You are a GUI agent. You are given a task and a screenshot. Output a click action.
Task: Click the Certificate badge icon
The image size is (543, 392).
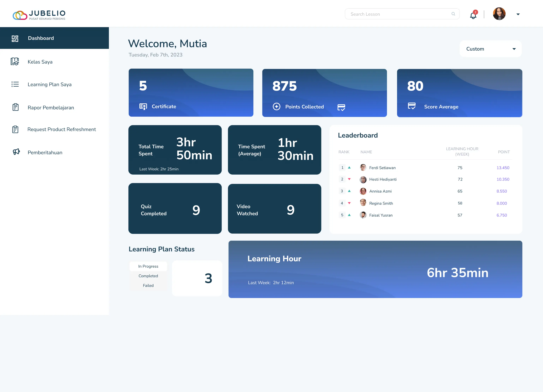(x=143, y=107)
